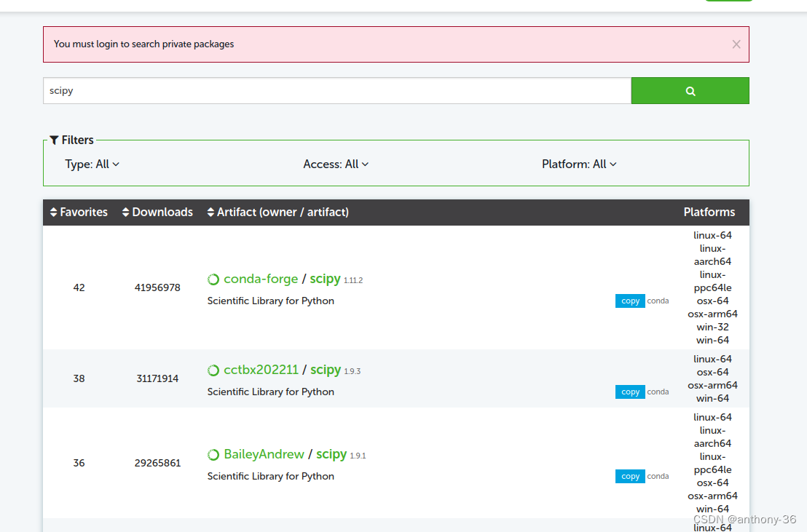
Task: Select the downloads count 41956978
Action: coord(157,287)
